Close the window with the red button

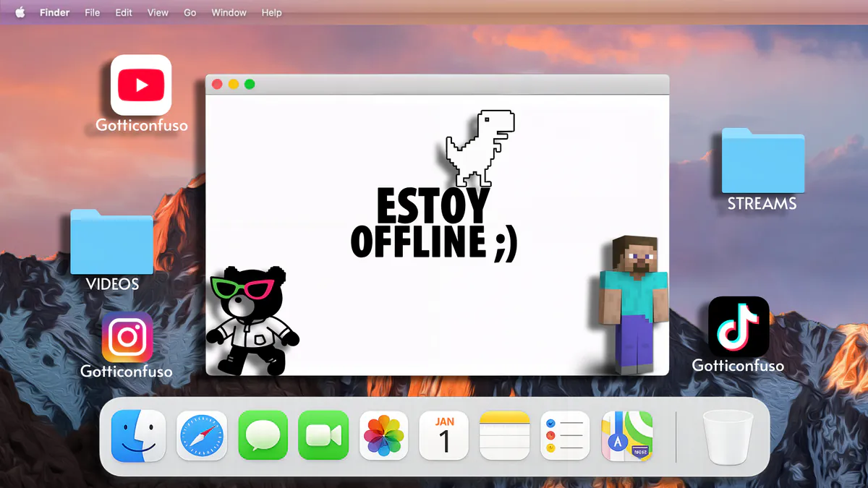pyautogui.click(x=217, y=85)
